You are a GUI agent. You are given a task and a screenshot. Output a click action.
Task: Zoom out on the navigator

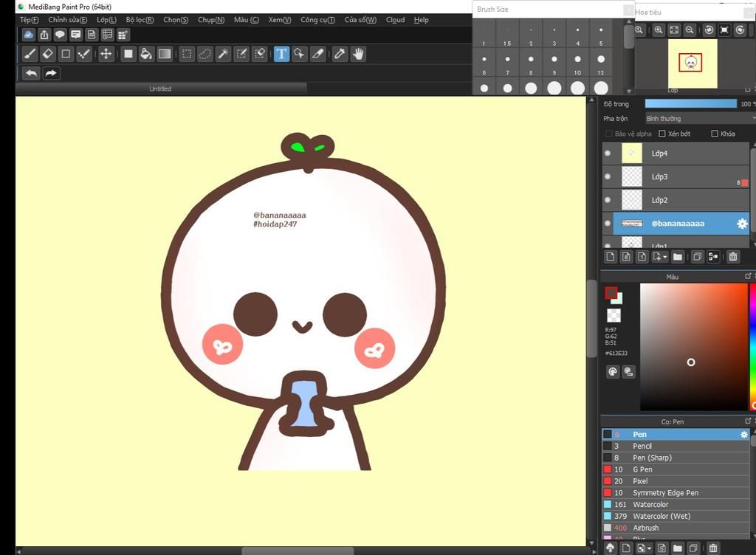[x=690, y=30]
